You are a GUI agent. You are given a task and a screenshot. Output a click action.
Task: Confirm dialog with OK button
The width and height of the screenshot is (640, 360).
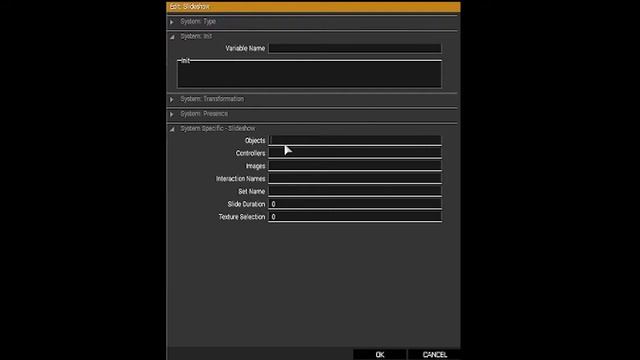380,354
